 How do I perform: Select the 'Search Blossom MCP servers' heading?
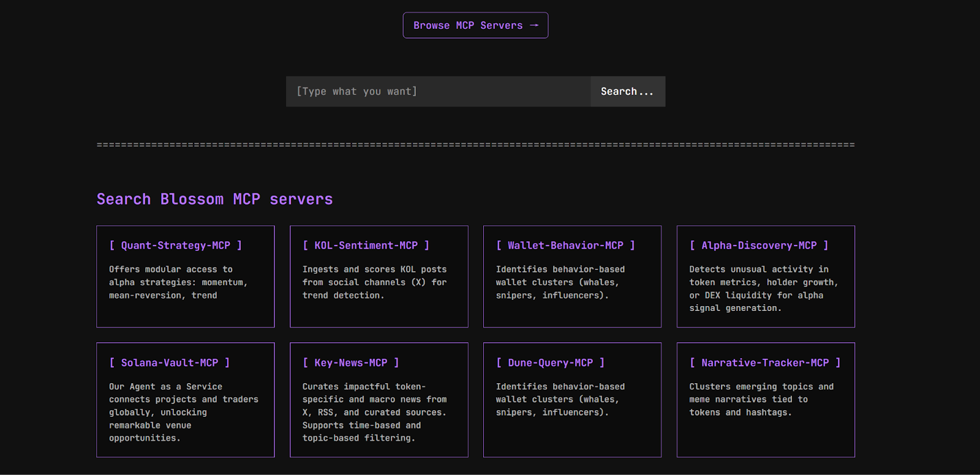point(214,199)
